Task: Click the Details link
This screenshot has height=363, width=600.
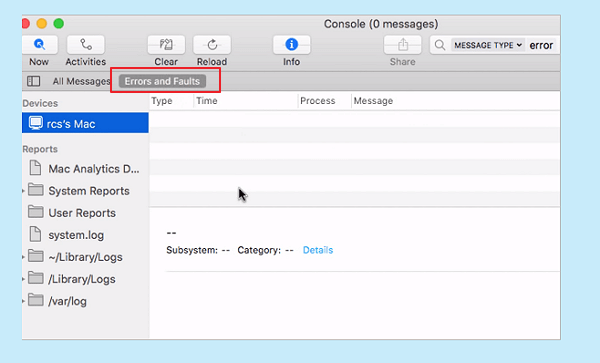Action: (x=318, y=250)
